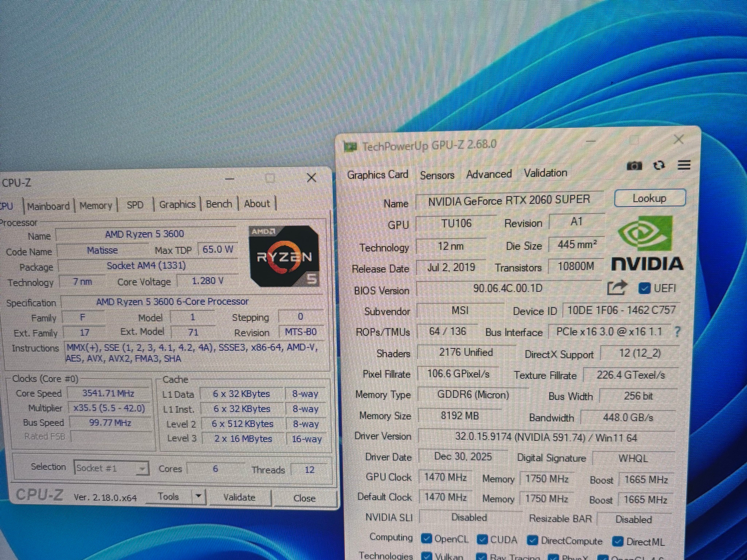Toggle the UEFI checkbox

(x=644, y=288)
